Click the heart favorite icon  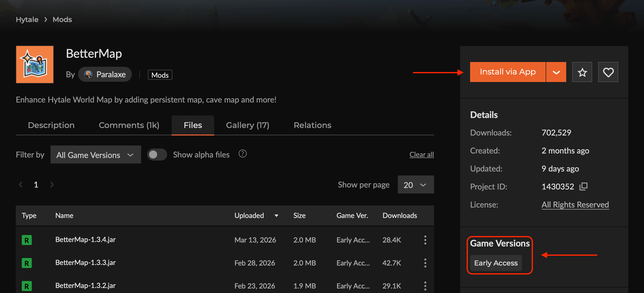[x=608, y=72]
